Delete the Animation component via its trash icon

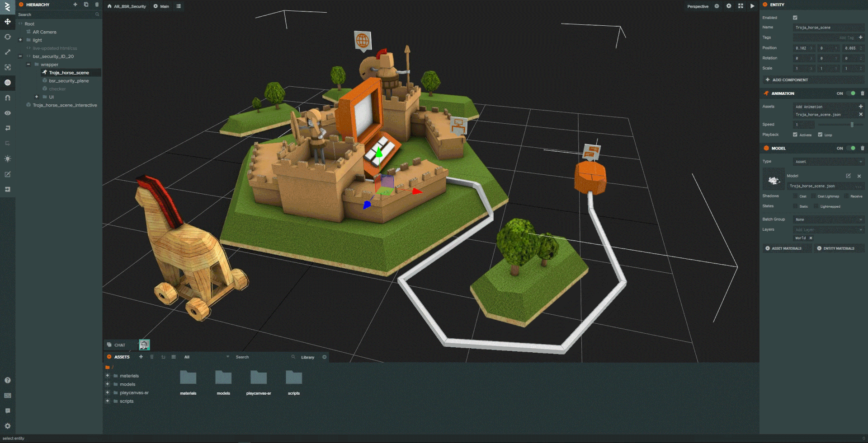point(862,93)
